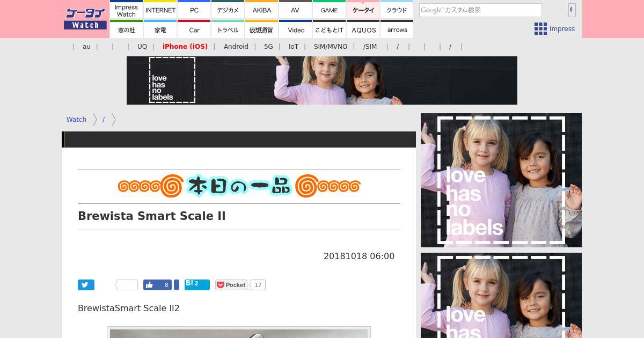Click Pocket count 17
This screenshot has height=338, width=644.
(x=258, y=285)
